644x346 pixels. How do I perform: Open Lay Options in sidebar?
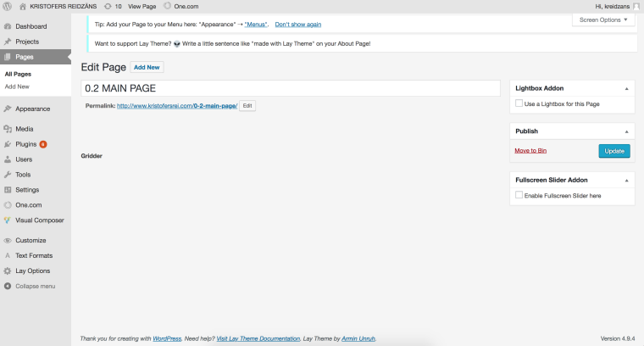tap(32, 271)
